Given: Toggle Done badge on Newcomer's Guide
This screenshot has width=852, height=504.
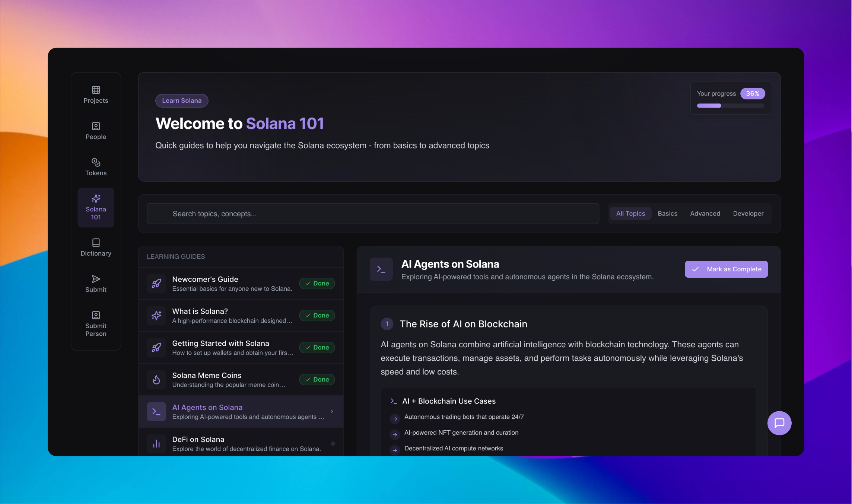Looking at the screenshot, I should 317,283.
